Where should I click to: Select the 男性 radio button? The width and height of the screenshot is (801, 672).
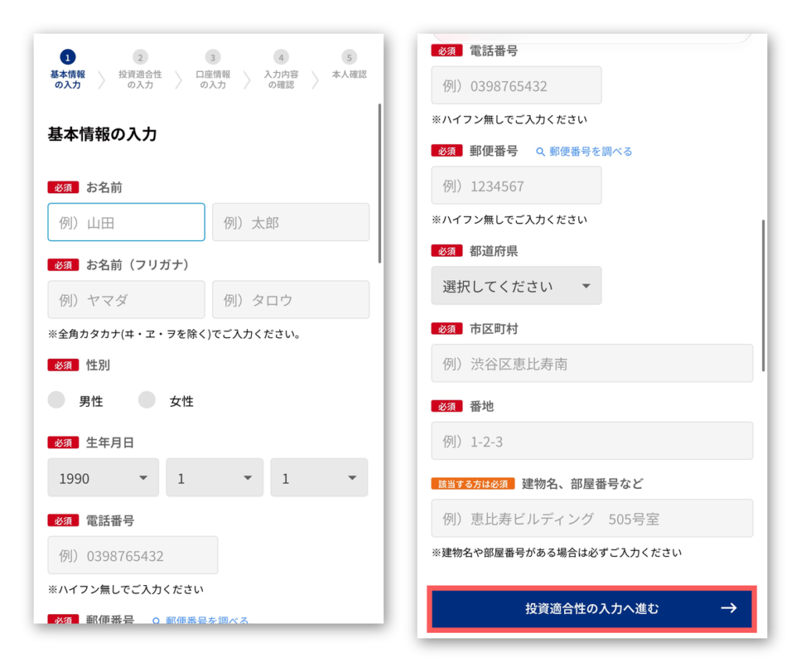point(56,400)
